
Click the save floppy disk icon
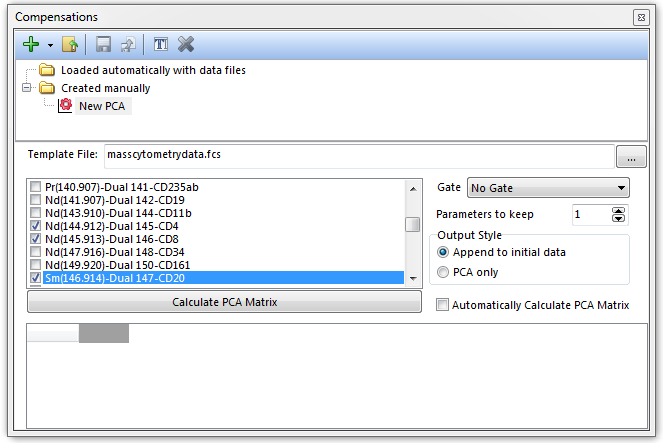[x=104, y=44]
